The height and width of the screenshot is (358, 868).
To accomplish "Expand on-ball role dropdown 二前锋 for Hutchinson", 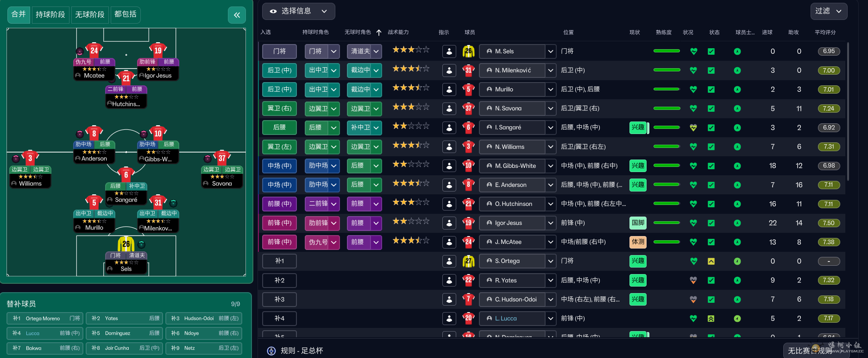I will coord(334,204).
